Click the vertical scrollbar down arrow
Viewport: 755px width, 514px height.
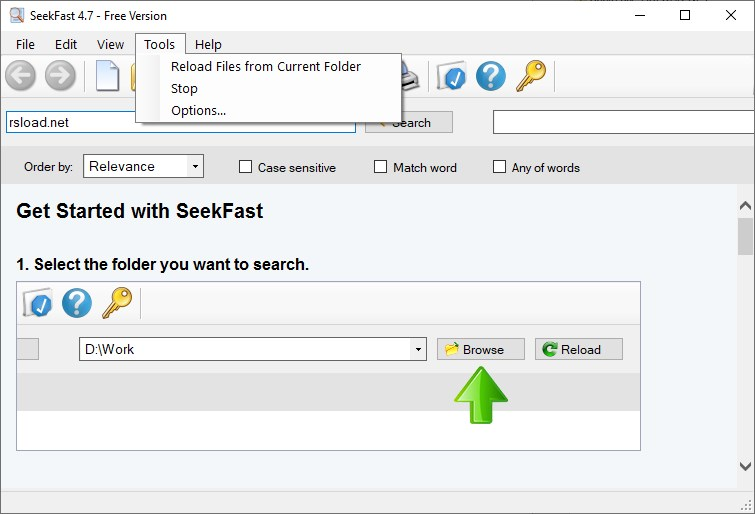pyautogui.click(x=745, y=466)
